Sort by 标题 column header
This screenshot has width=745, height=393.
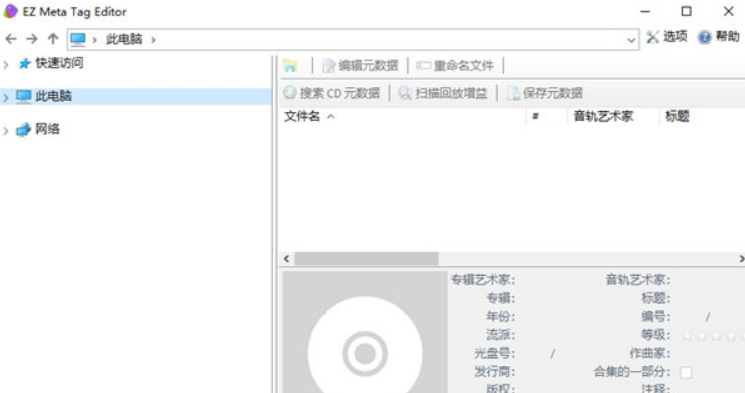(x=702, y=116)
